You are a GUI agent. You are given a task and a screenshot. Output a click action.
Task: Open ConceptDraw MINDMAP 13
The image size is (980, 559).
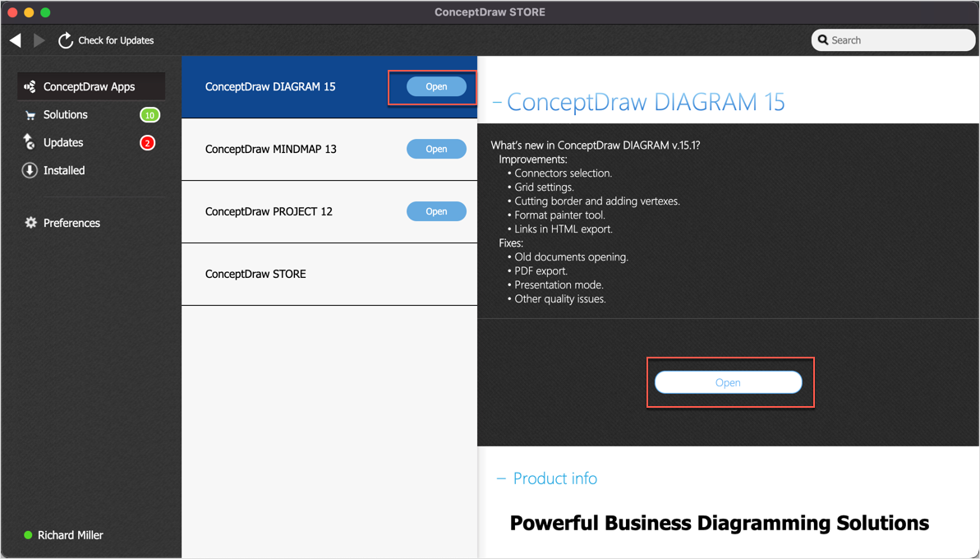tap(436, 149)
